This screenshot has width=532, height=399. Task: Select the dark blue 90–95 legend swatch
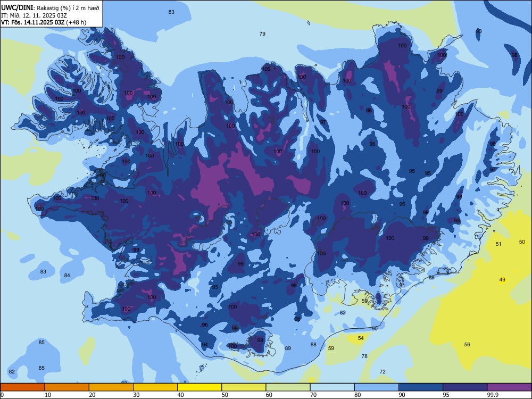[421, 387]
